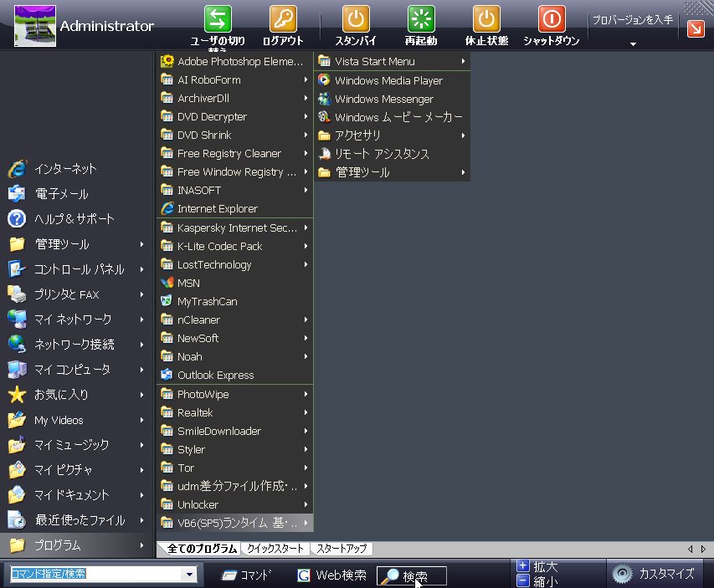The image size is (714, 588).
Task: Launch Windows Media Player
Action: coord(392,80)
